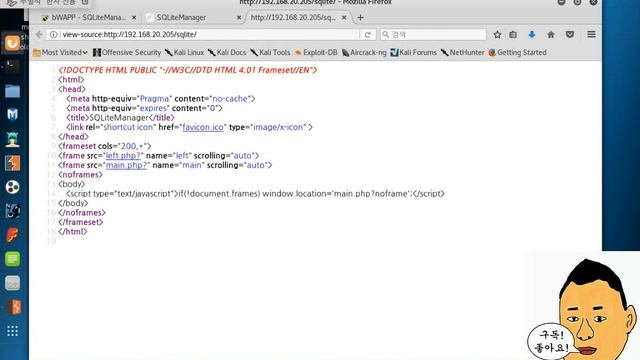Click the script window.location line
Screen dimensions: 640x360
click(x=255, y=194)
